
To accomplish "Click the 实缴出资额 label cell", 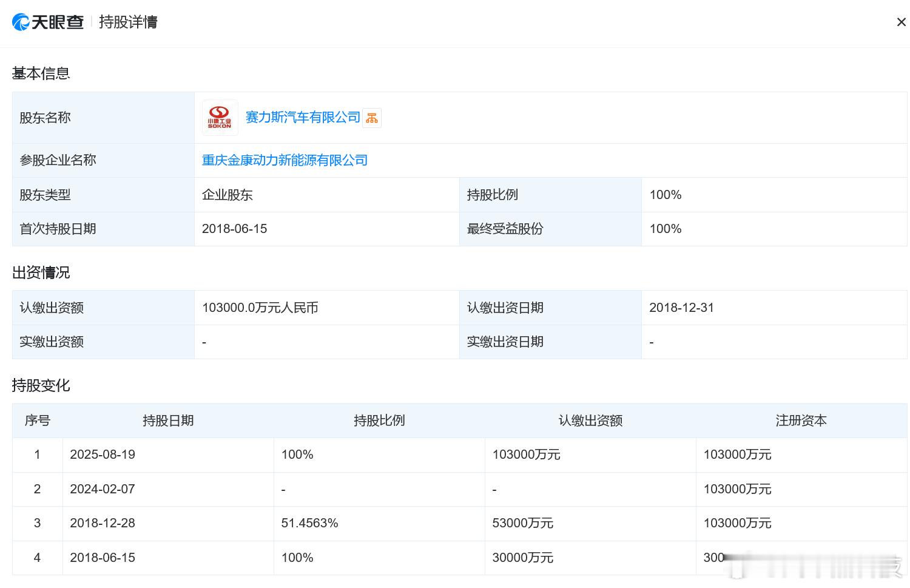I will 103,342.
